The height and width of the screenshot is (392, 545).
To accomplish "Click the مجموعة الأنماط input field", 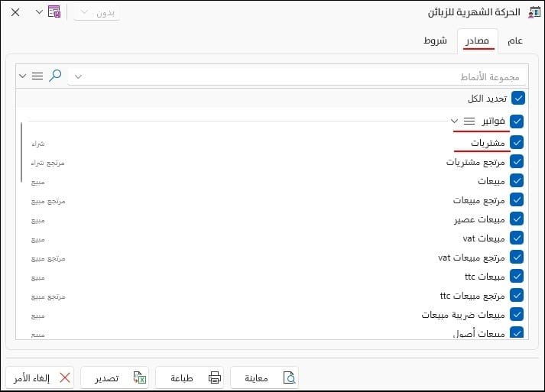I will [x=297, y=76].
